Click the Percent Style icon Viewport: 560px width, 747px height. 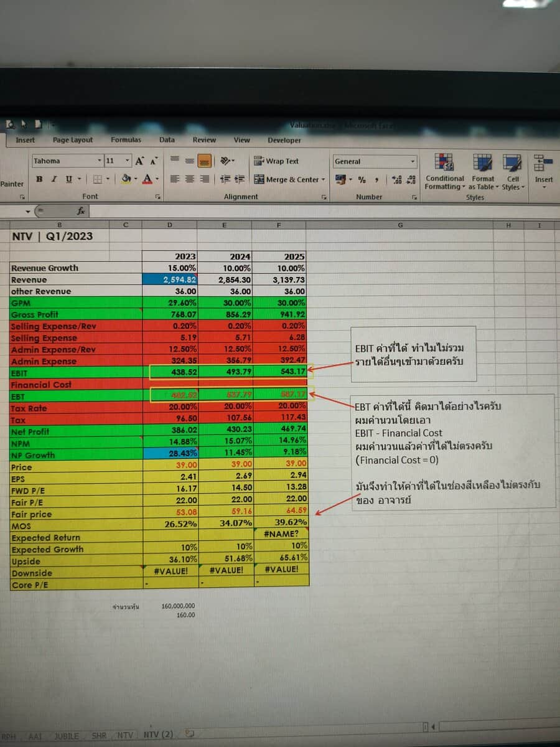[x=362, y=180]
